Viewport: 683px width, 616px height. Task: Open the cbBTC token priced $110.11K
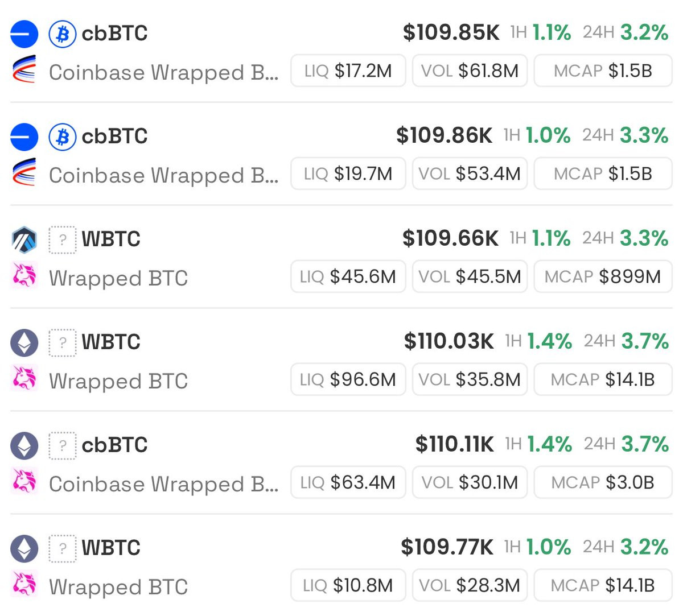[x=114, y=445]
